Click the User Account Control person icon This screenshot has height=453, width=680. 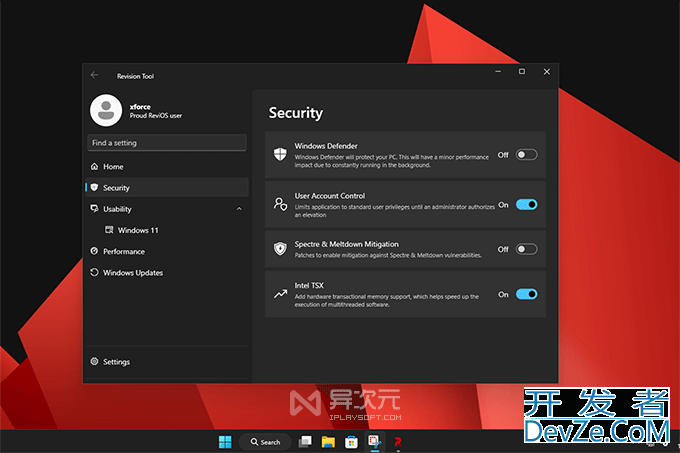pos(280,204)
